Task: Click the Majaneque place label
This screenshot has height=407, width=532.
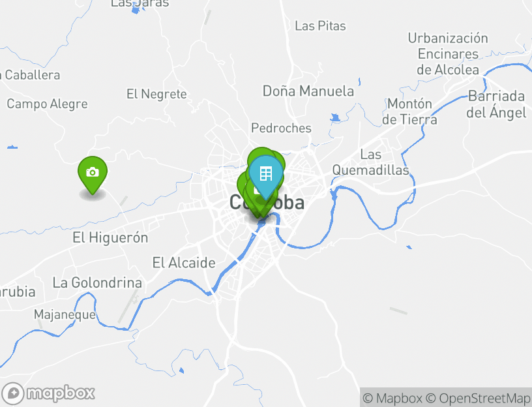Action: point(65,314)
